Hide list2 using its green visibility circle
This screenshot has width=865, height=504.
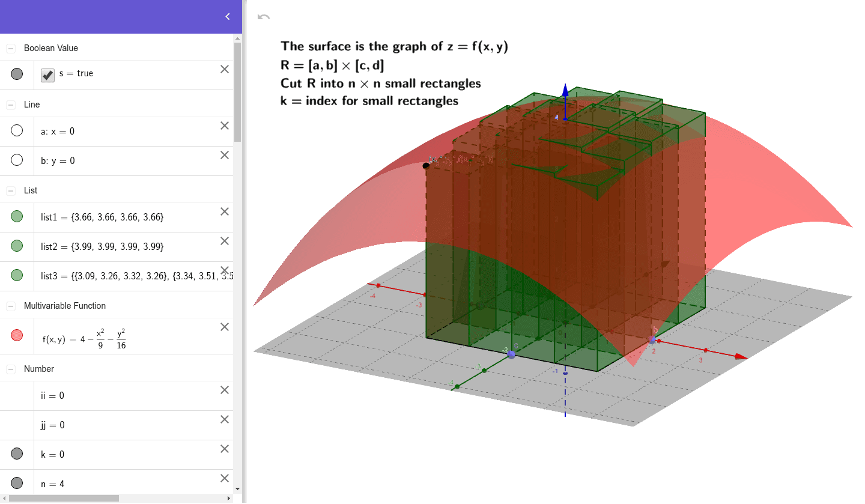17,246
